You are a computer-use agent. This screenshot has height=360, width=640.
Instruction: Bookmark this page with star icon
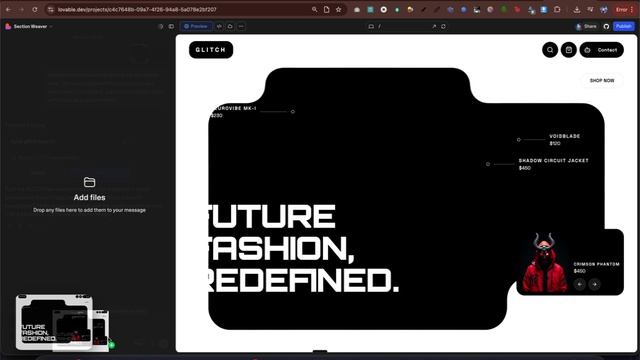(x=338, y=9)
